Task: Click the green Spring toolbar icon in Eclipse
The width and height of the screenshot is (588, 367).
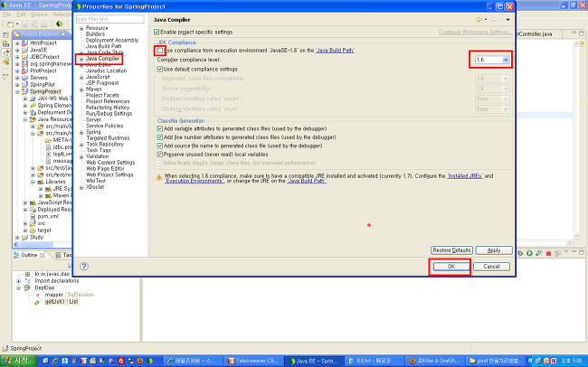Action: pos(59,24)
